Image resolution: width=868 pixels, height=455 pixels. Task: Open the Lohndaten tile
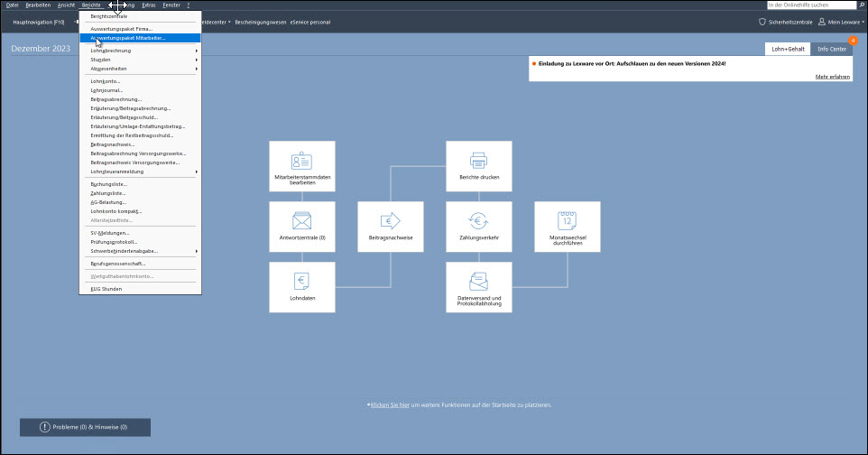pos(301,286)
